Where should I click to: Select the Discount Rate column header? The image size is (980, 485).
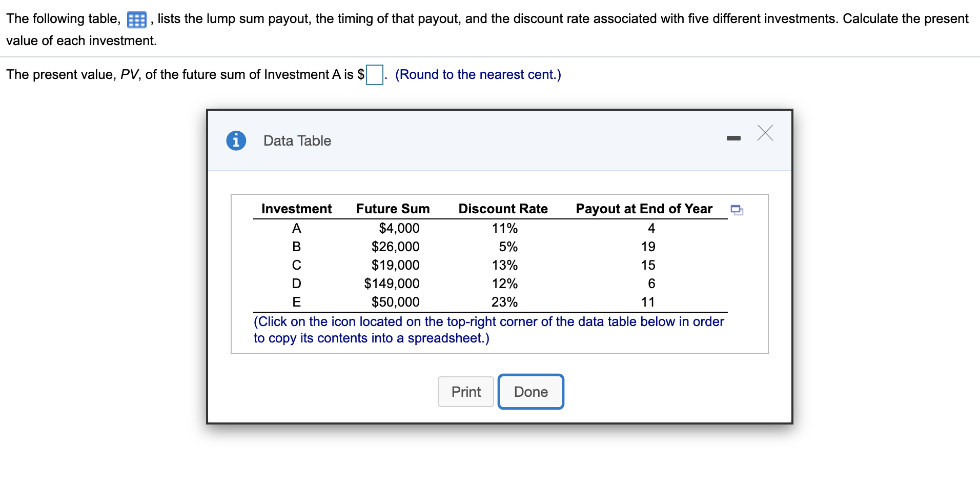pyautogui.click(x=503, y=209)
